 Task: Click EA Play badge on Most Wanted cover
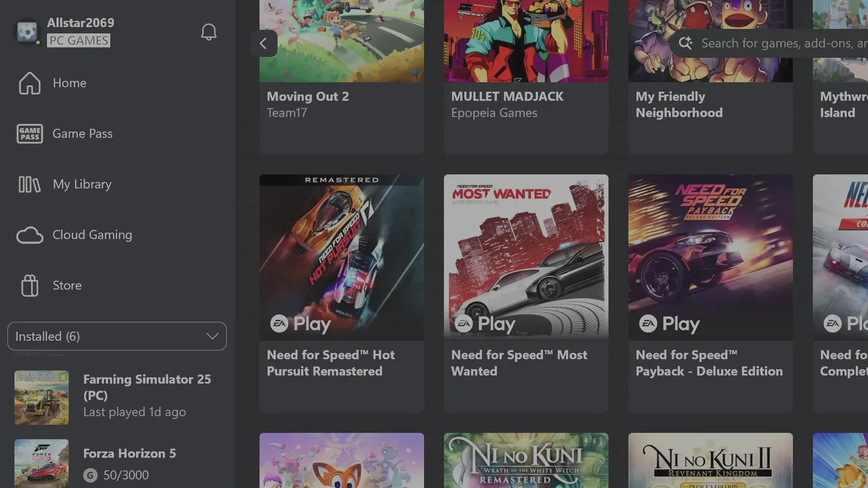[x=485, y=324]
